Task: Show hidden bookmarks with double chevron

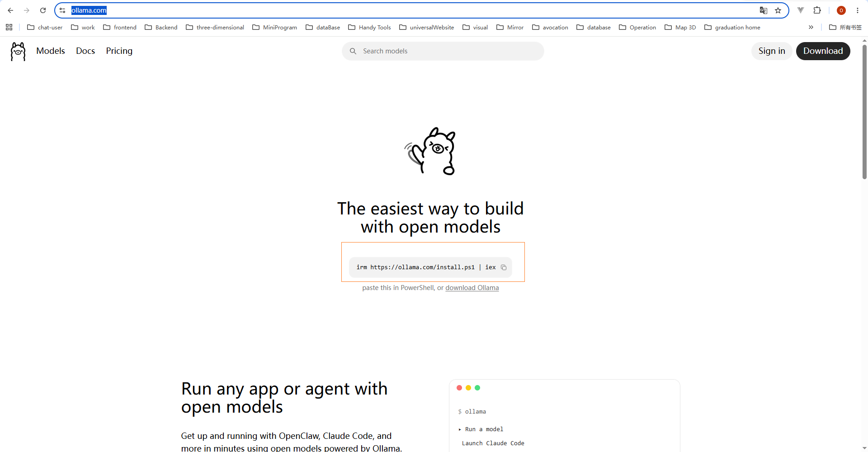Action: 811,27
